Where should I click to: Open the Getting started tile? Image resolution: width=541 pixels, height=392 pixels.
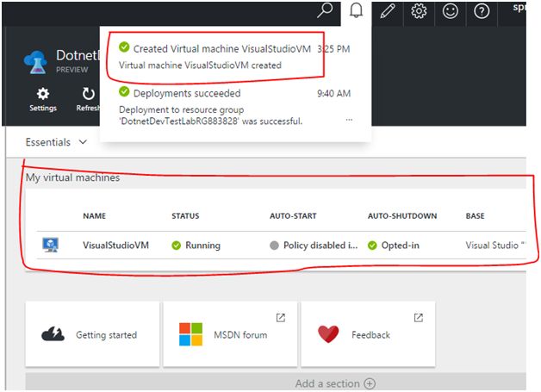coord(92,334)
